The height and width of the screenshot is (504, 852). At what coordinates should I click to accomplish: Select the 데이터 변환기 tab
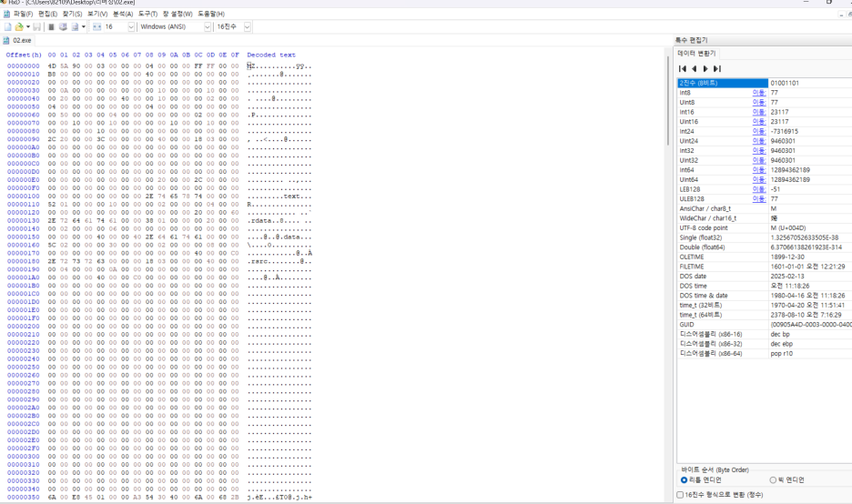pos(696,54)
